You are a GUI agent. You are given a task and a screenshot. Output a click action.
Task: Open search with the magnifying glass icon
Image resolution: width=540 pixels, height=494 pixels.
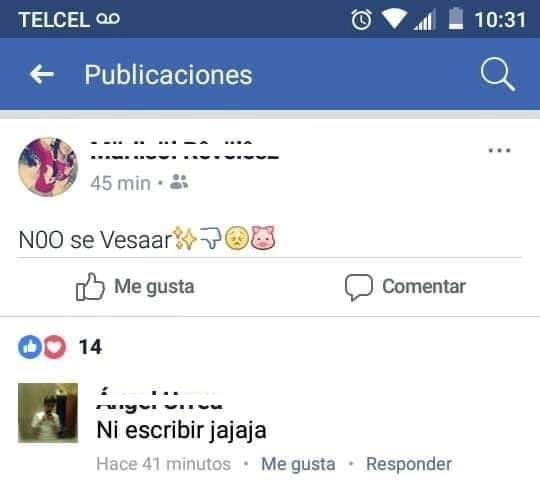tap(498, 74)
